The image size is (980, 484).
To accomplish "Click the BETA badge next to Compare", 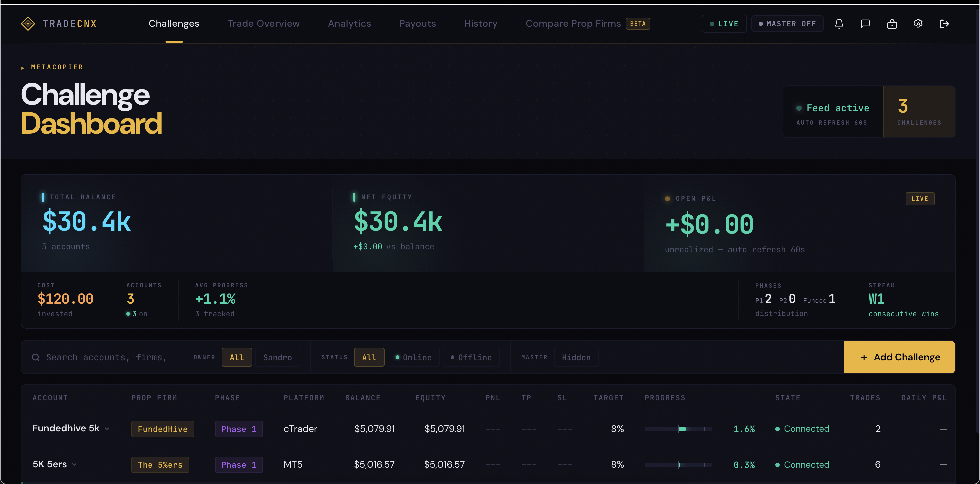I will coord(638,24).
